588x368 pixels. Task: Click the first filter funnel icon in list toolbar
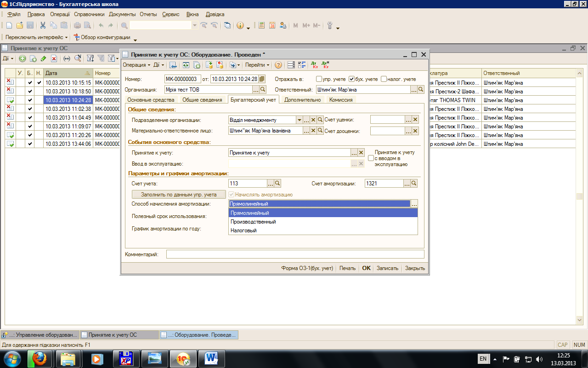click(90, 58)
